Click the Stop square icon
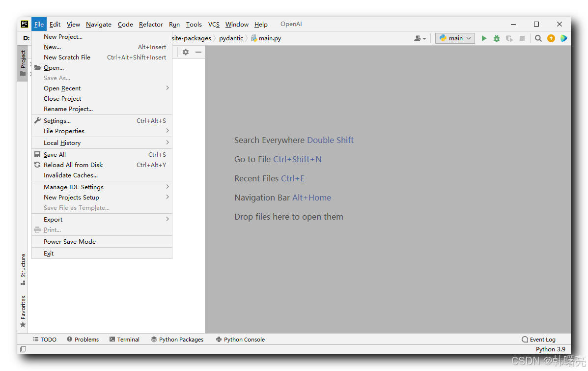Image resolution: width=588 pixels, height=371 pixels. click(x=522, y=38)
